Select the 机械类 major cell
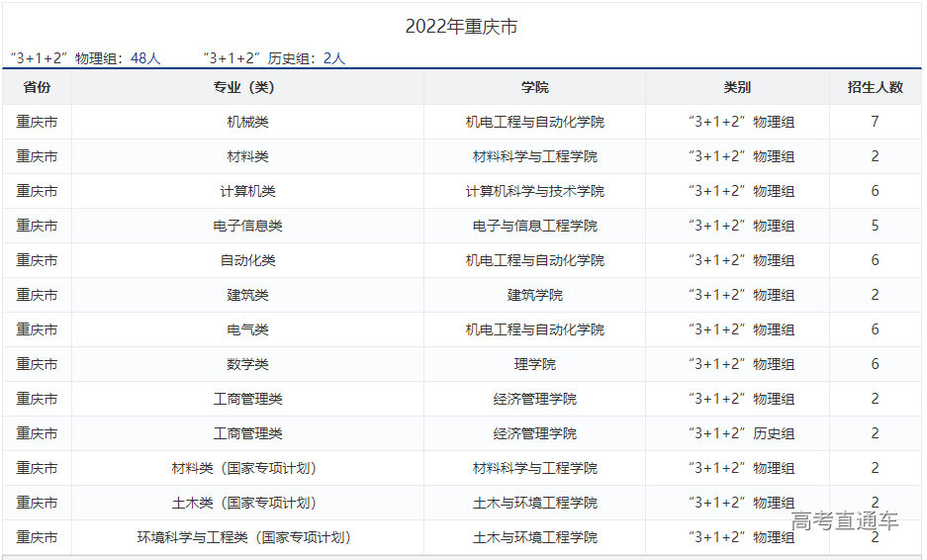Screen dimensions: 927x560 pos(247,122)
